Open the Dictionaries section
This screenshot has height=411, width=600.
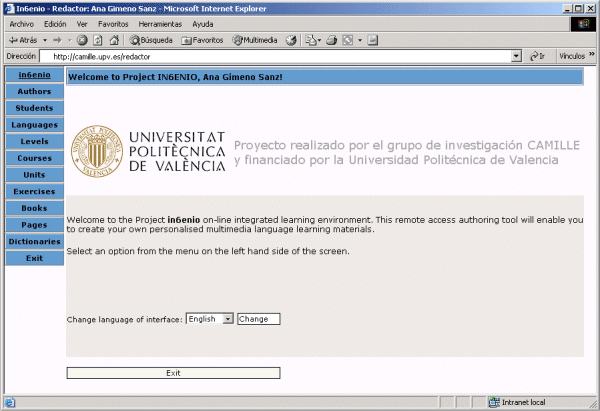click(34, 241)
